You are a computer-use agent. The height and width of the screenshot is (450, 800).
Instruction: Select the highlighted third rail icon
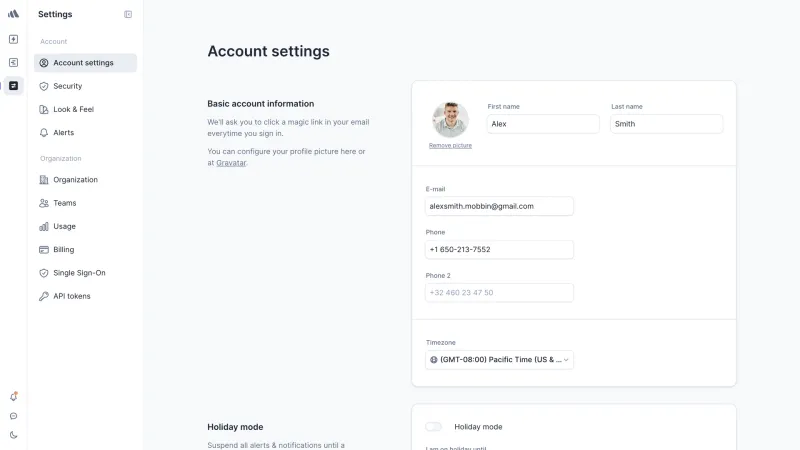[x=13, y=86]
